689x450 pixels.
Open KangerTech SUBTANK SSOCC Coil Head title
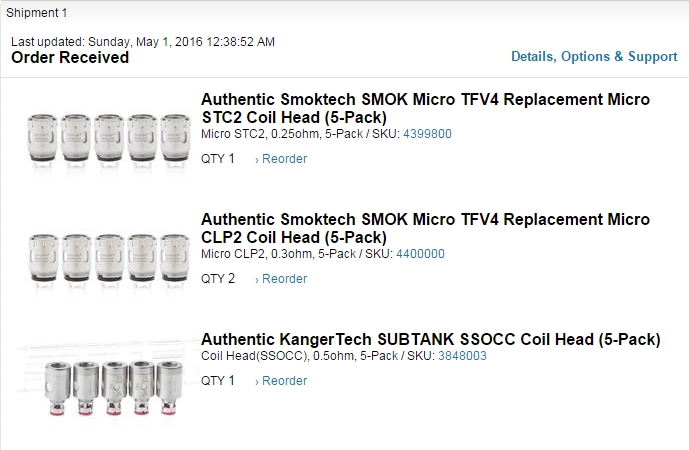point(430,340)
